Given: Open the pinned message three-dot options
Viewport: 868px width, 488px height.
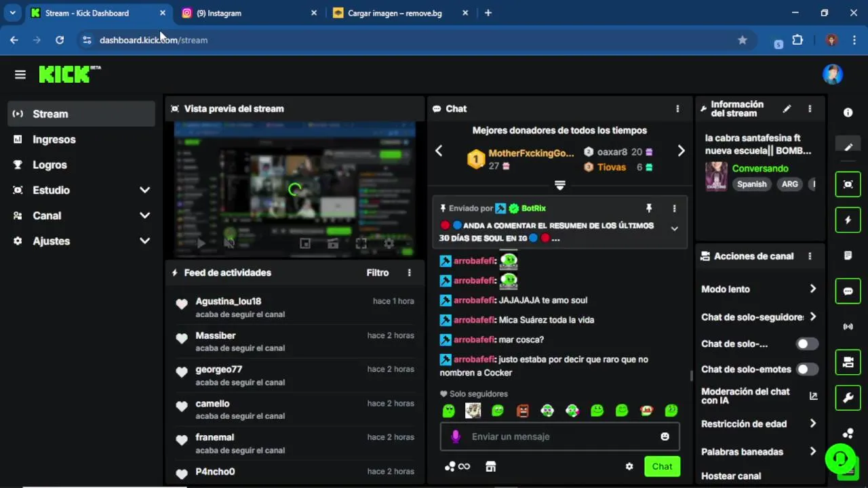Looking at the screenshot, I should click(674, 208).
